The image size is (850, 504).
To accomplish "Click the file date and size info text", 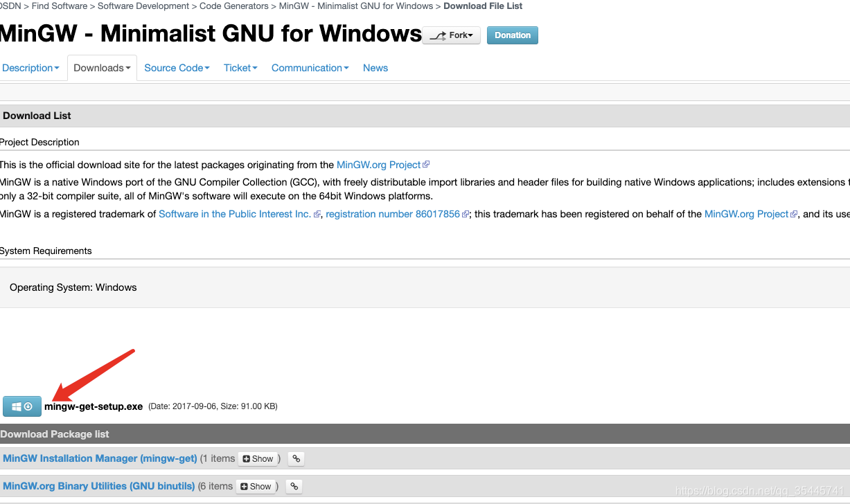I will click(x=213, y=406).
